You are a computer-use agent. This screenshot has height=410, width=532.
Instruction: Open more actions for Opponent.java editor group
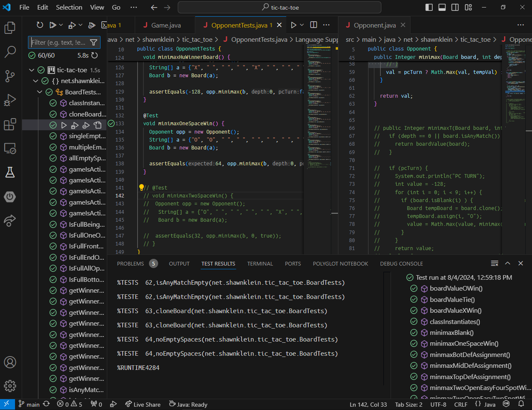(521, 25)
